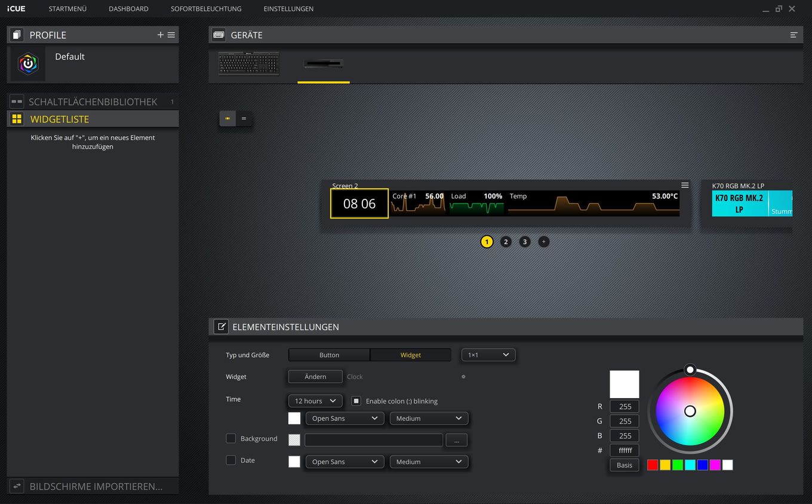This screenshot has width=812, height=504.
Task: Select the clock widget showing 08 06
Action: click(359, 204)
